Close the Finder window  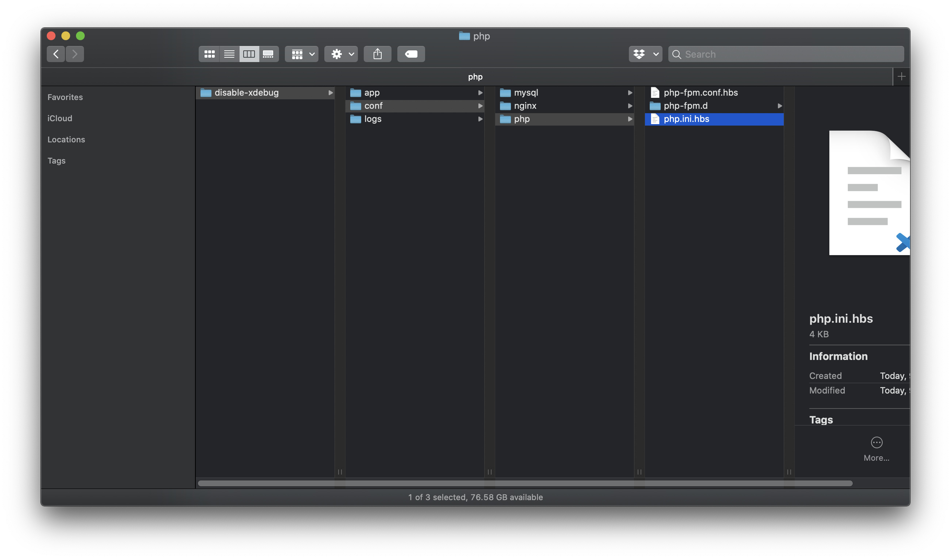coord(51,36)
